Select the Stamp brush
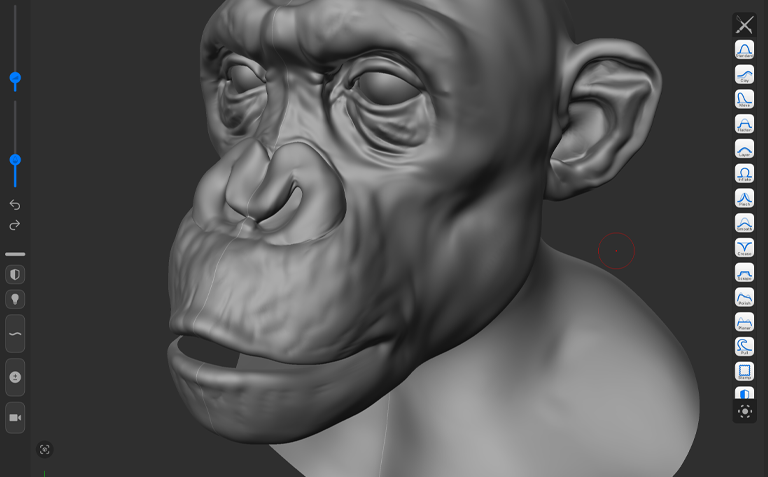 point(744,371)
